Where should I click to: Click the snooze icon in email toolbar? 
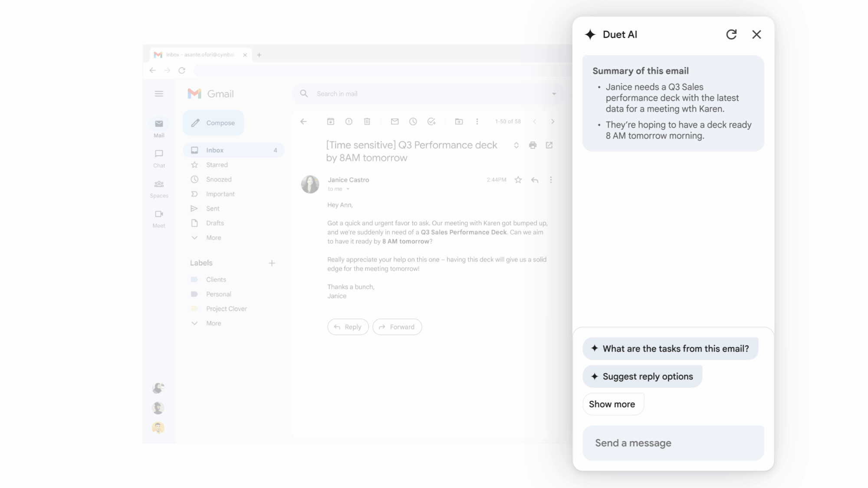pos(413,122)
